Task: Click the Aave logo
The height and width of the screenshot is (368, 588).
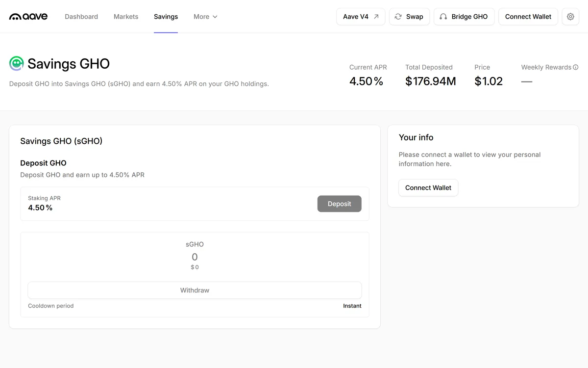Action: pyautogui.click(x=28, y=17)
